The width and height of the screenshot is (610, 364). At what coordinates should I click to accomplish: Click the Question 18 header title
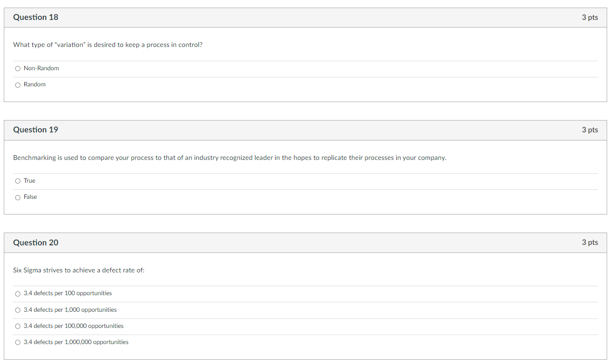[36, 17]
